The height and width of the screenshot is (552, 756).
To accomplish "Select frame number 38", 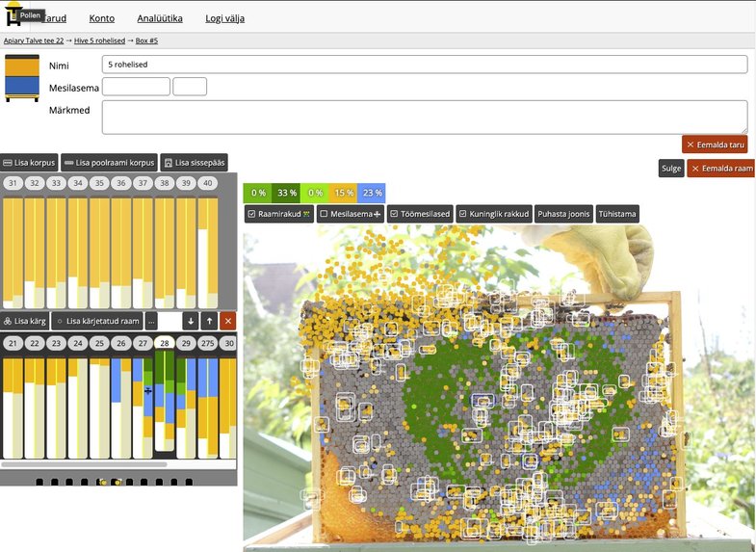I will tap(165, 183).
